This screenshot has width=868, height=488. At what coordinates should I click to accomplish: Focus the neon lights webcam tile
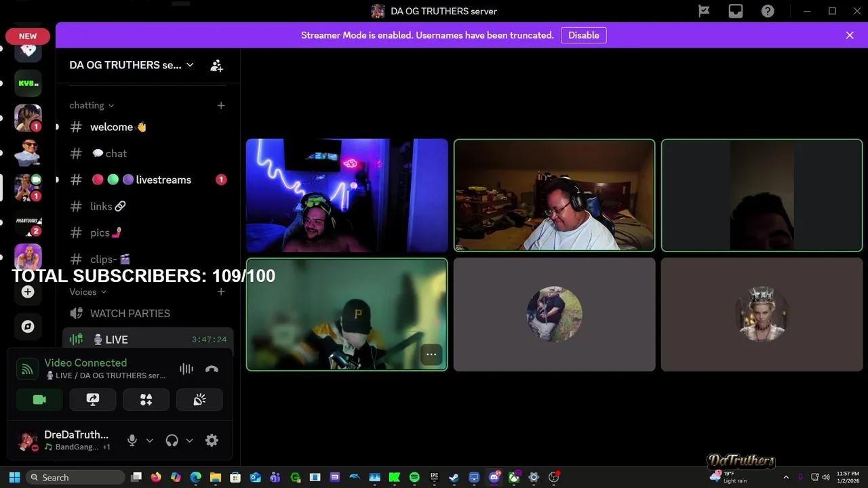point(347,195)
